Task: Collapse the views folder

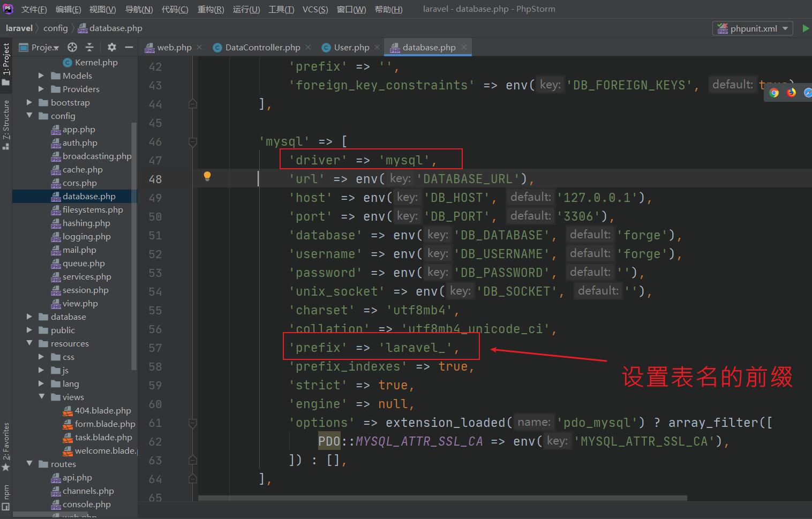Action: pyautogui.click(x=41, y=397)
